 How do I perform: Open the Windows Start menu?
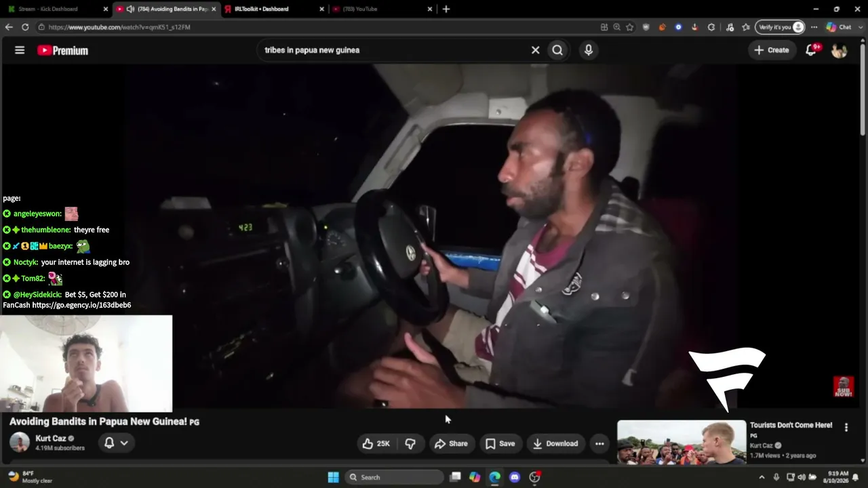333,477
